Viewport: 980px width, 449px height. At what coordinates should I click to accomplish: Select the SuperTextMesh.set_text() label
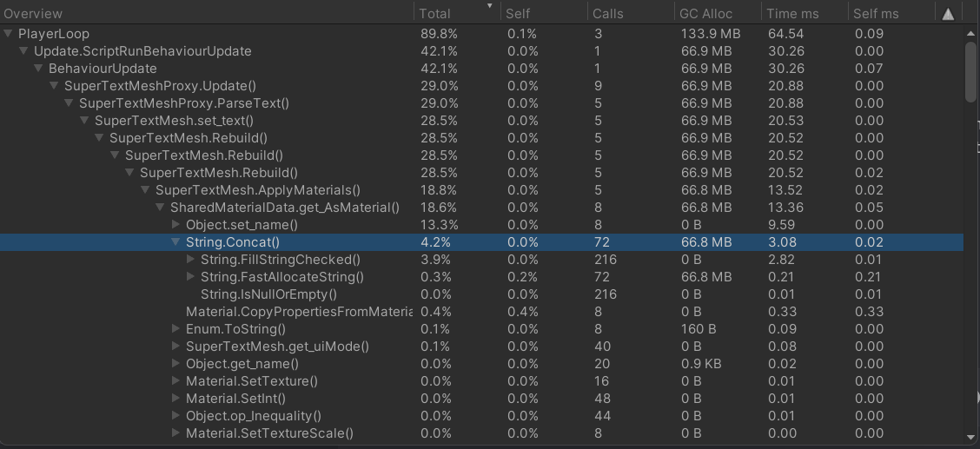click(174, 121)
